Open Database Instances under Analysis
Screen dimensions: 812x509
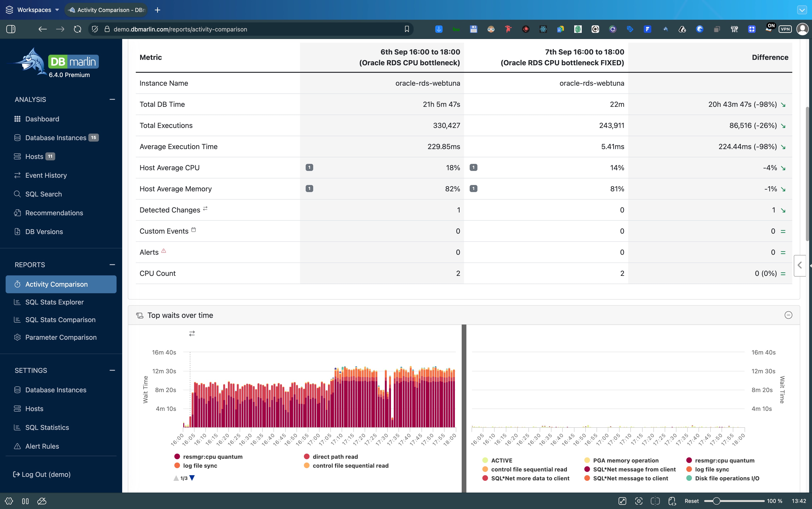click(56, 138)
